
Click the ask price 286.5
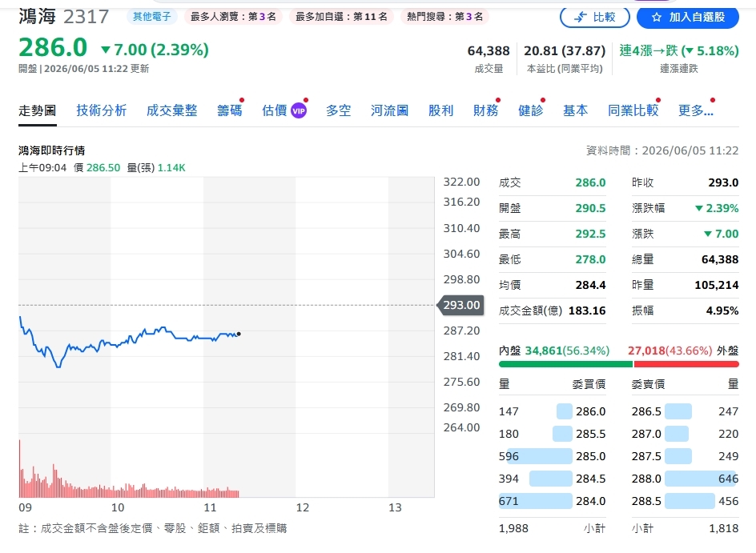646,411
